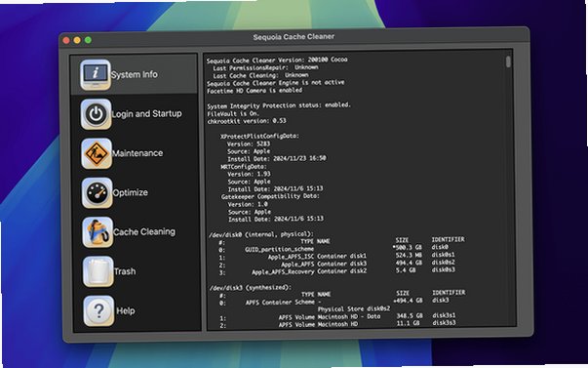Click the 'Version: 5283' line
Screen dimensions: 588x368
pyautogui.click(x=249, y=143)
